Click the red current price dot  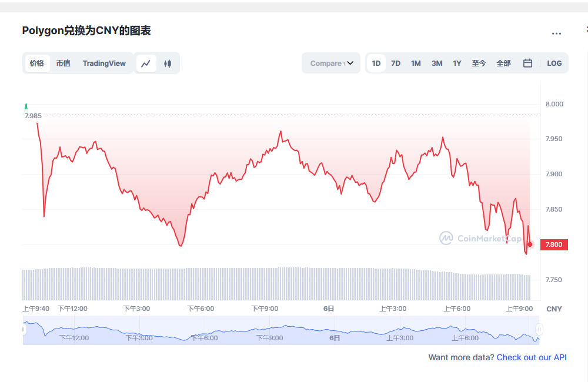[530, 244]
